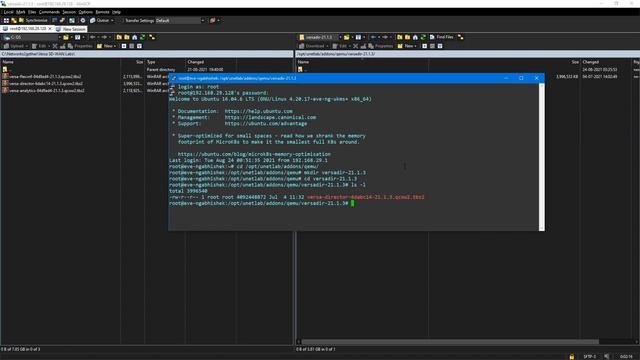The width and height of the screenshot is (640, 360).
Task: Click the compare directories icon in main toolbar
Action: (14, 20)
